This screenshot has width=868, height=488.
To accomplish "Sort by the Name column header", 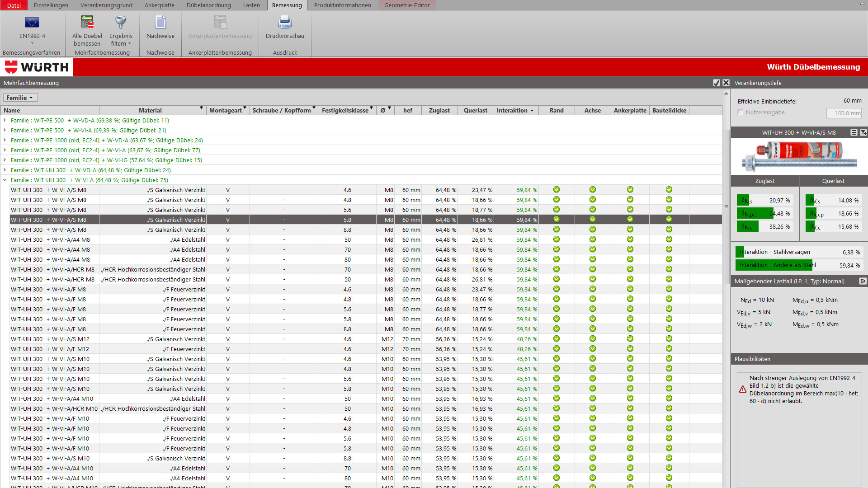I will [50, 110].
